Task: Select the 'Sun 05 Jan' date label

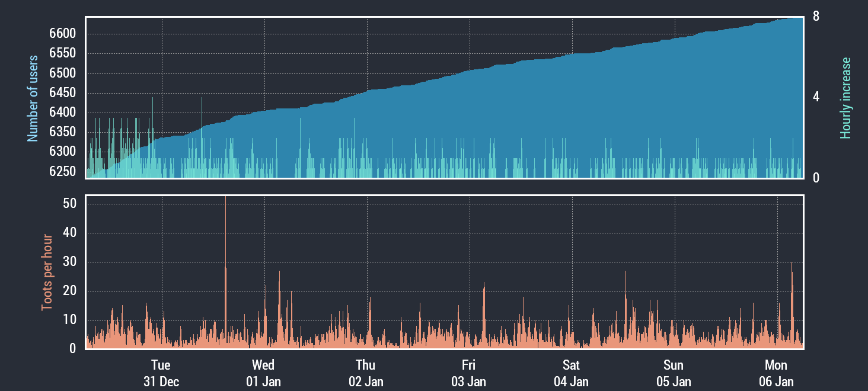Action: (x=674, y=373)
